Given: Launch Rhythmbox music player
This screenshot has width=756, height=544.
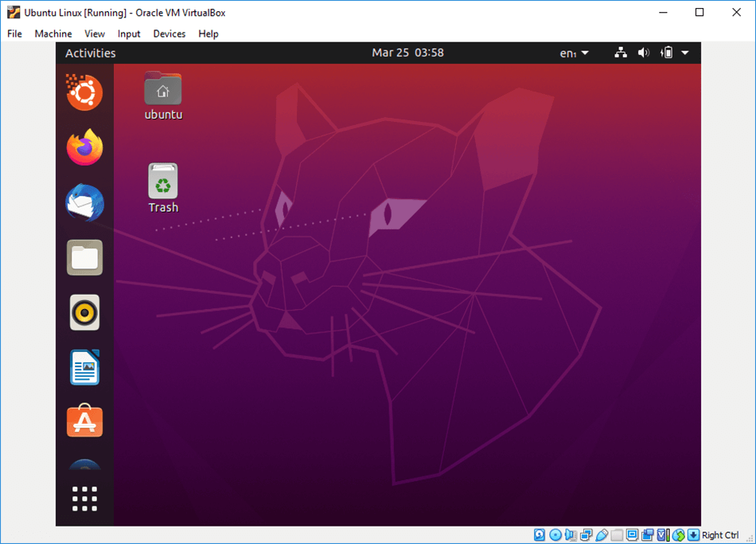Looking at the screenshot, I should 84,312.
